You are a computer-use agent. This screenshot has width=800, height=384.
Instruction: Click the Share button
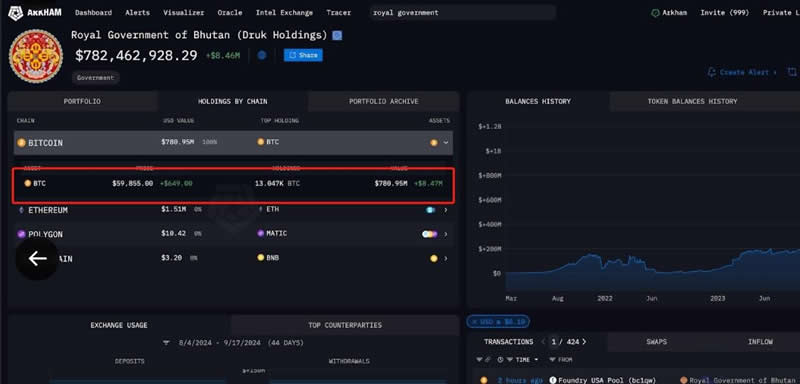(x=303, y=55)
